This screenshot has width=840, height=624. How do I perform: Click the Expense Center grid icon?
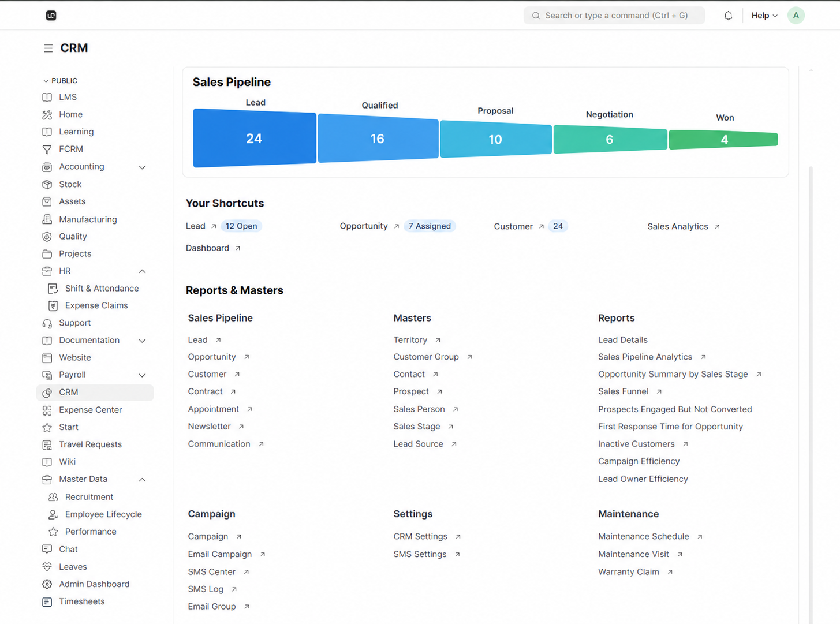pyautogui.click(x=47, y=410)
